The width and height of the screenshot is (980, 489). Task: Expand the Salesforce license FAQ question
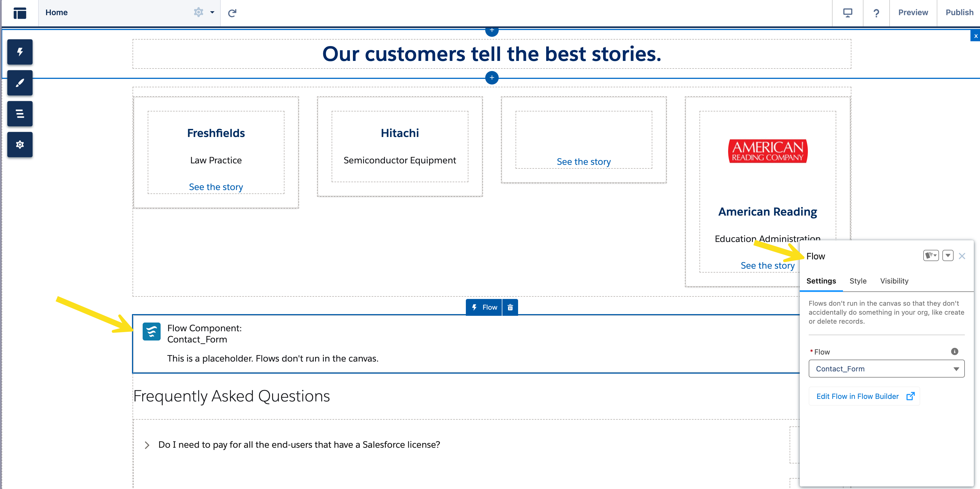pos(147,445)
